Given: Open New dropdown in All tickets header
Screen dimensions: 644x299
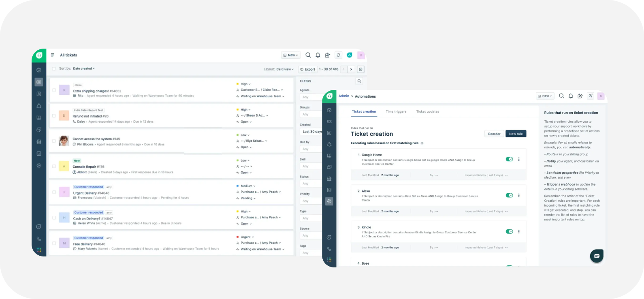Looking at the screenshot, I should 291,55.
